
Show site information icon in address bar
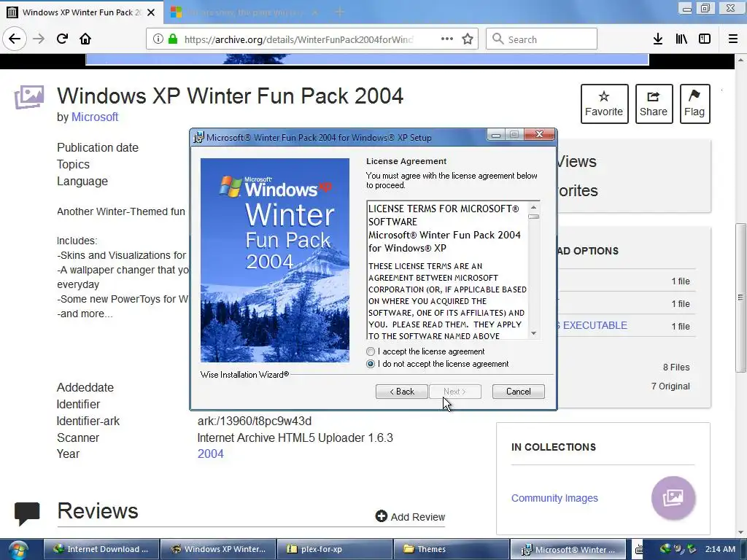[158, 39]
